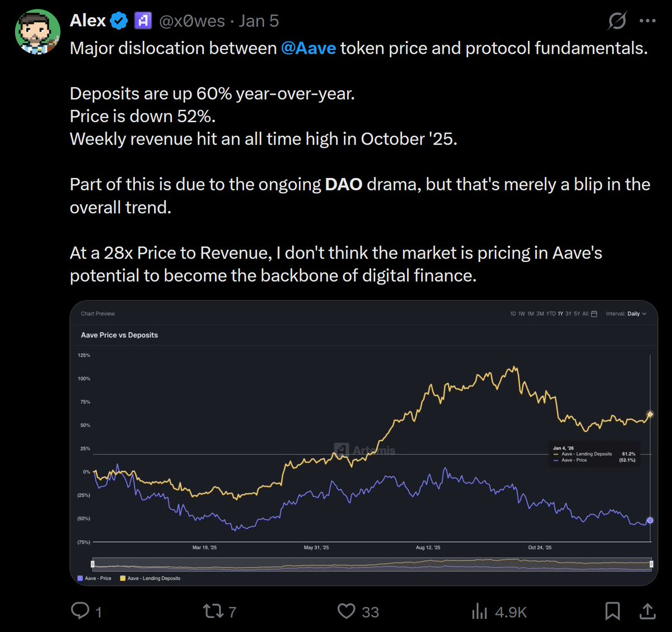Image resolution: width=672 pixels, height=632 pixels.
Task: Open the @x0wes handle link
Action: tap(192, 21)
